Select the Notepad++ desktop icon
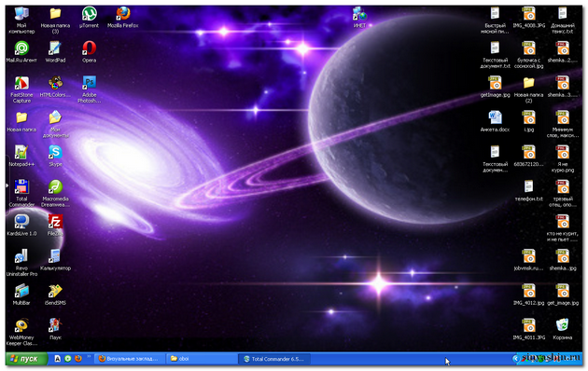 (x=21, y=156)
